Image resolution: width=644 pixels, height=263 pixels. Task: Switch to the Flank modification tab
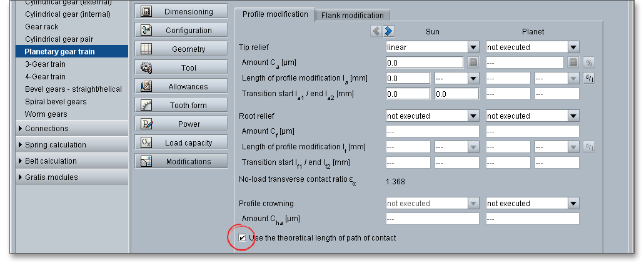point(353,15)
